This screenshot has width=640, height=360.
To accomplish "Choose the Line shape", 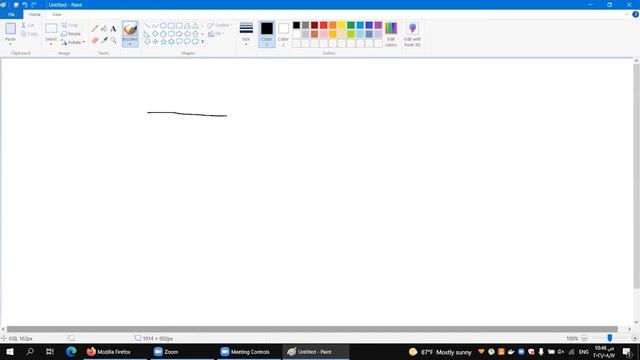I will click(147, 26).
